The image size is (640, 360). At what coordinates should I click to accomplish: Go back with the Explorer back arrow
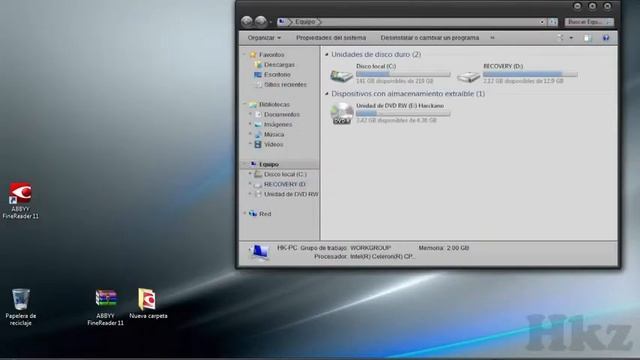click(247, 21)
